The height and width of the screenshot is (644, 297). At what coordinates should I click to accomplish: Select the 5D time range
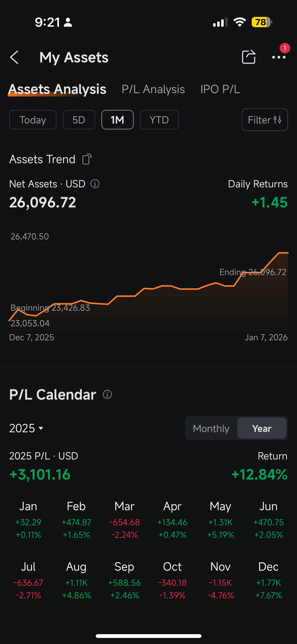[x=79, y=120]
